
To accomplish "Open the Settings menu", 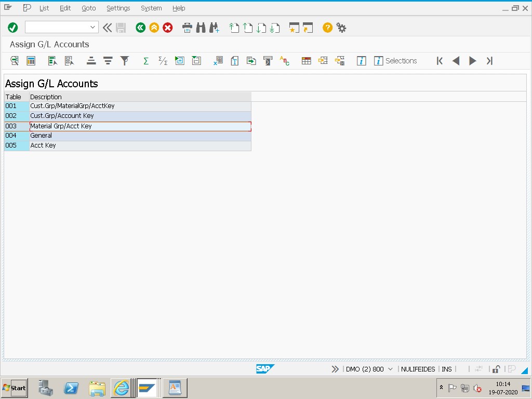I will [118, 8].
